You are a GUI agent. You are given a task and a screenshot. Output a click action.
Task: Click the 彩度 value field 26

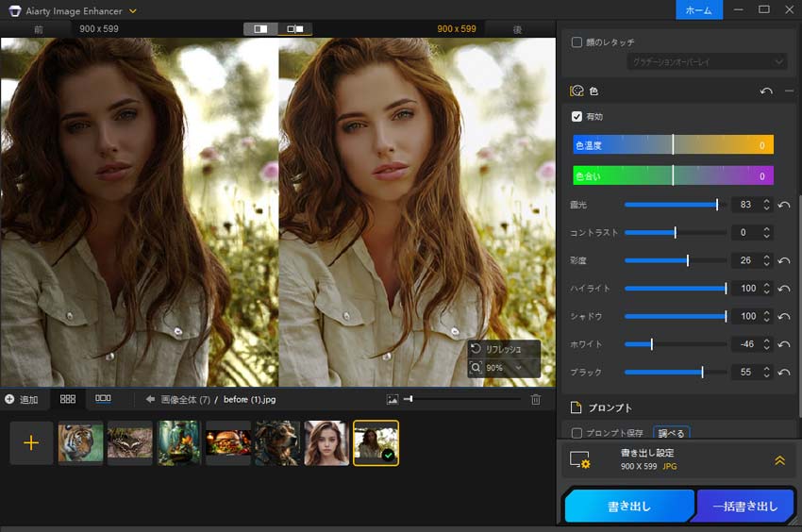click(x=745, y=260)
